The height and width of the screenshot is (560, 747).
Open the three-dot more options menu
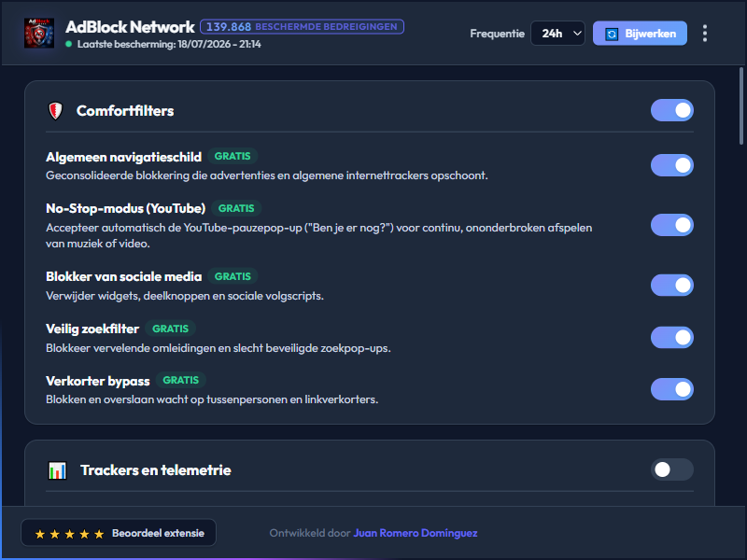click(705, 34)
